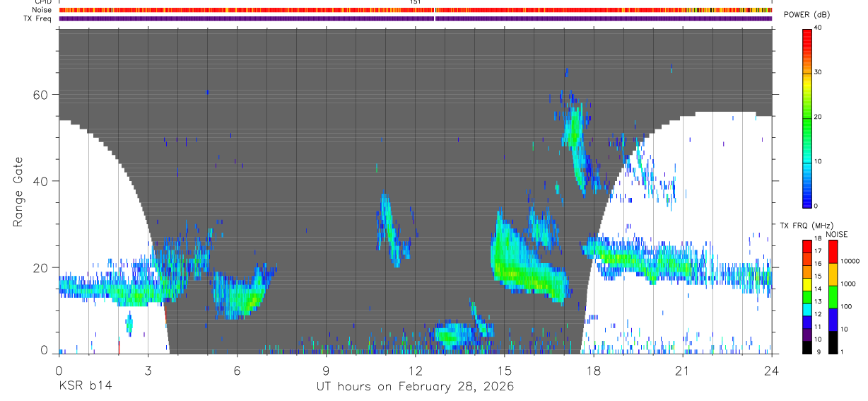Click the green segment of the NOISE colorbar
868x401 pixels.
click(832, 297)
